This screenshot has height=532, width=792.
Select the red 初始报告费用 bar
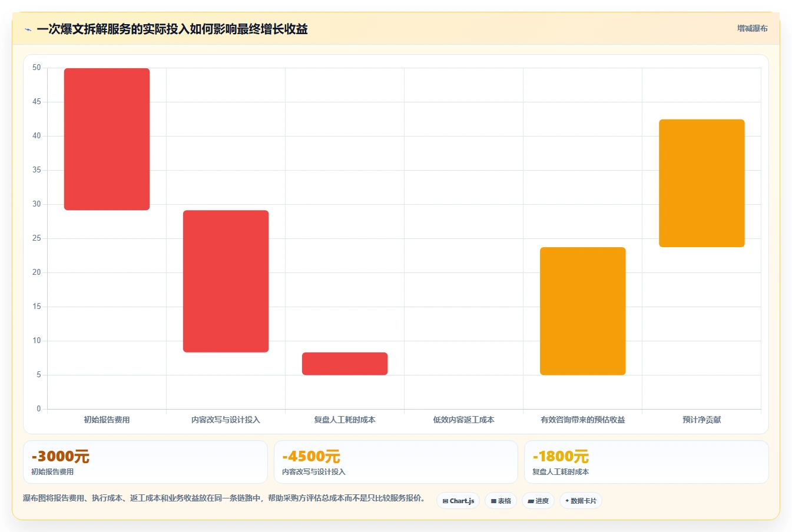point(107,139)
